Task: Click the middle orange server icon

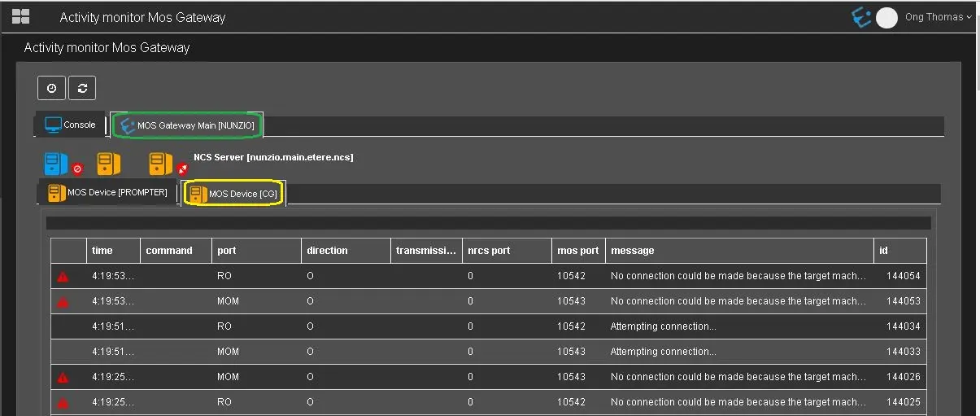Action: pos(108,164)
